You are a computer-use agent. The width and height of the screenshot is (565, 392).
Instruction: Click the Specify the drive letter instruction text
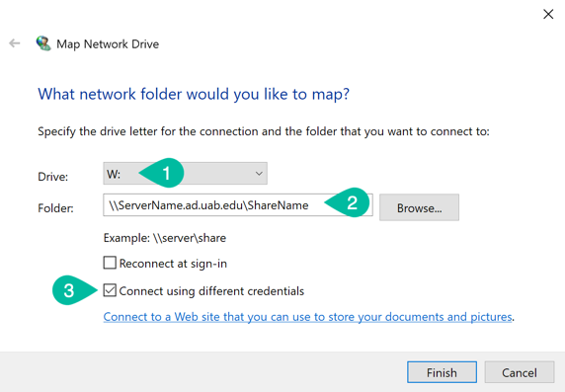264,131
